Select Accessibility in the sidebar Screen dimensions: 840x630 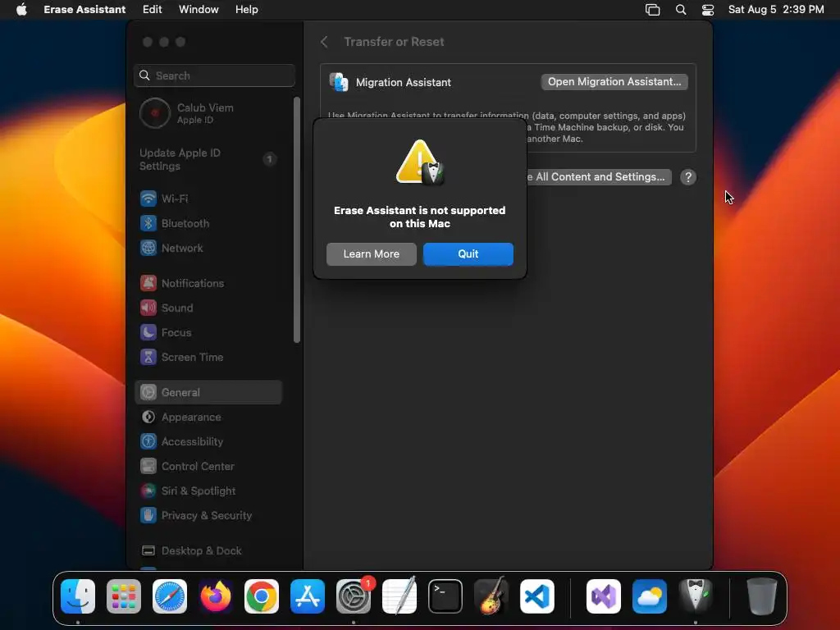point(209,441)
